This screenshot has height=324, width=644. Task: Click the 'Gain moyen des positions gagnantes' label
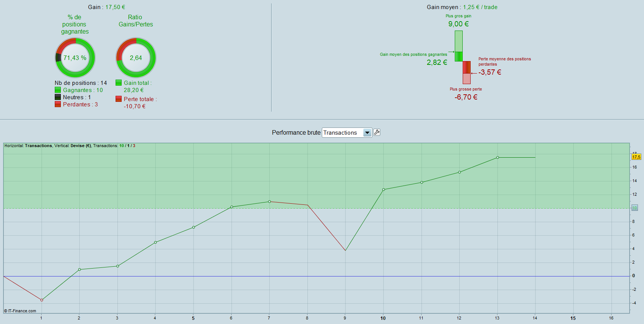click(414, 55)
